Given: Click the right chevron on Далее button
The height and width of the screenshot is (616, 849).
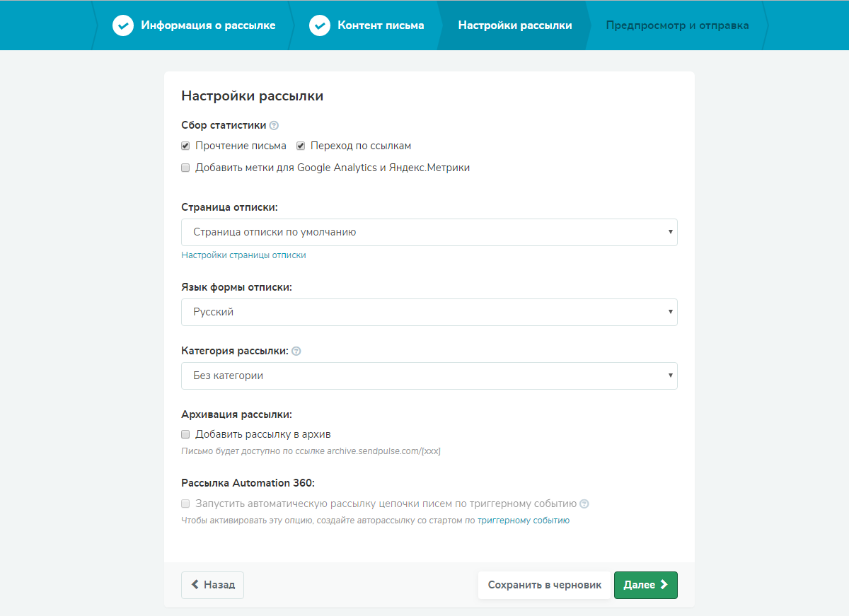Looking at the screenshot, I should tap(664, 585).
